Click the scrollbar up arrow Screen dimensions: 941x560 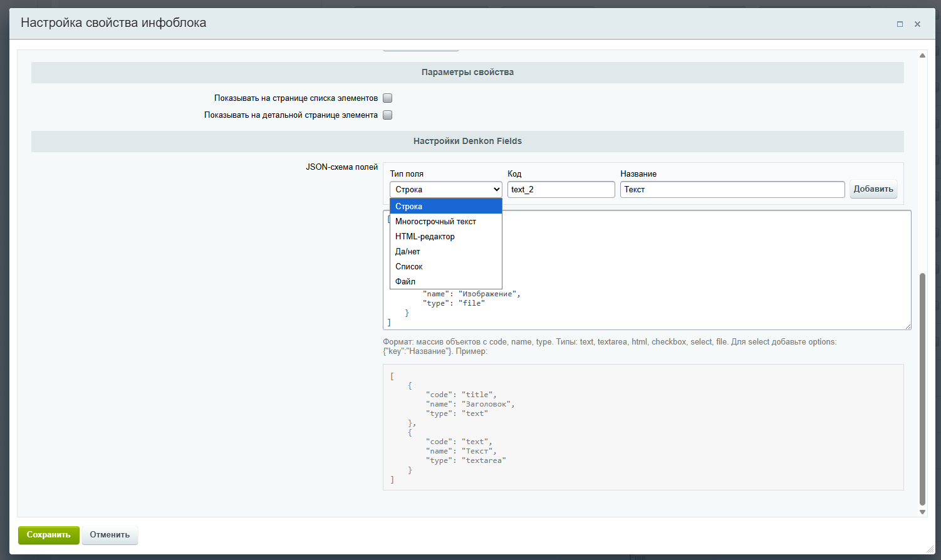coord(922,56)
